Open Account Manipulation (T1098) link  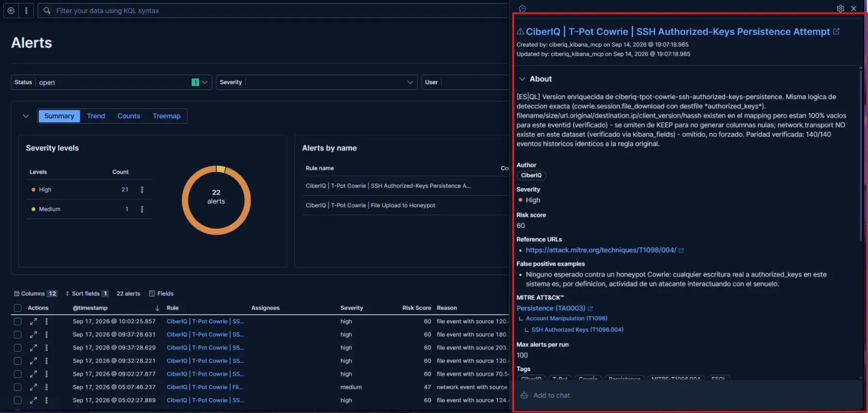coord(567,319)
